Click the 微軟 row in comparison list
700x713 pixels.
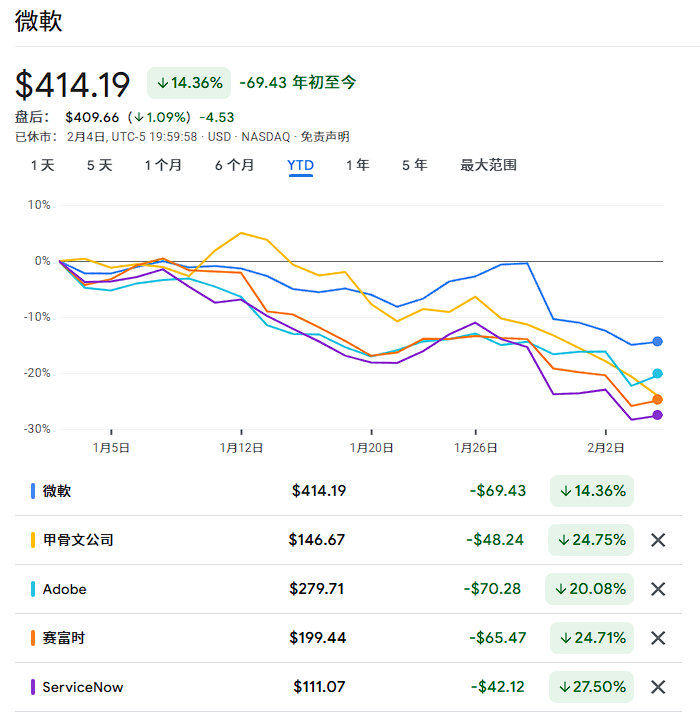pos(300,491)
